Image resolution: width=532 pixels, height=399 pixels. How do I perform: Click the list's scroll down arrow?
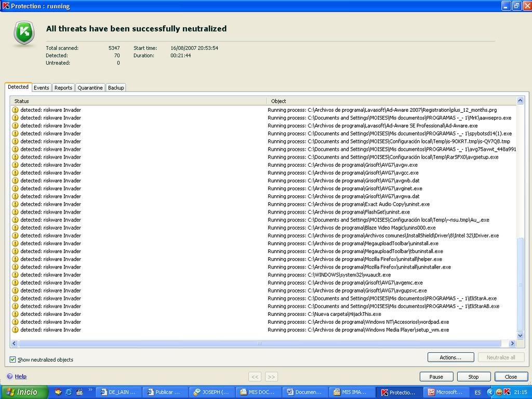coord(520,336)
